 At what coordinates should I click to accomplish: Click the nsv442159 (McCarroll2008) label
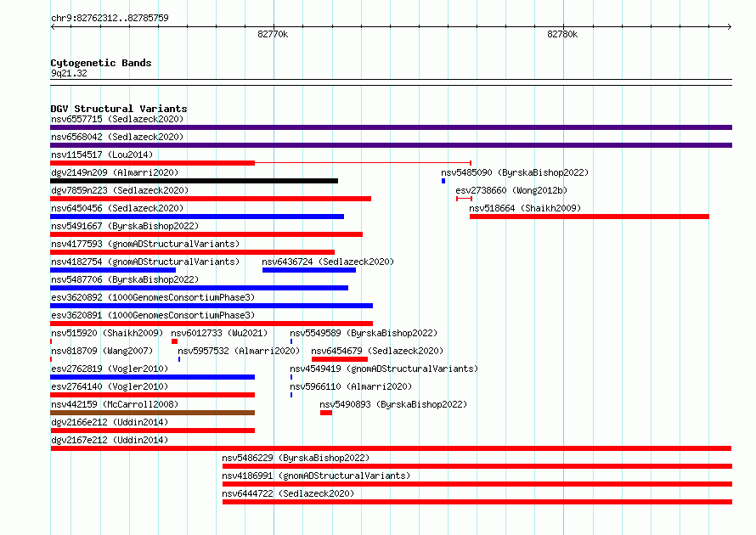tap(115, 404)
